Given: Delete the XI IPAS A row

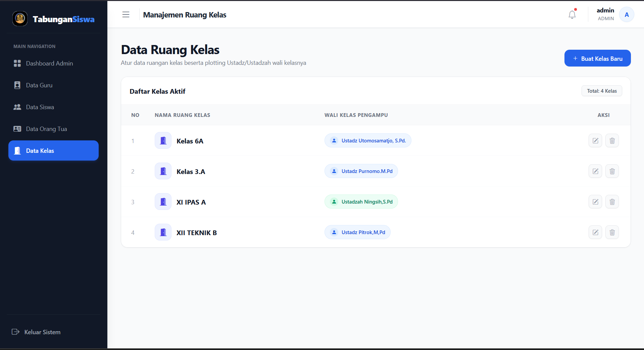Looking at the screenshot, I should (612, 202).
